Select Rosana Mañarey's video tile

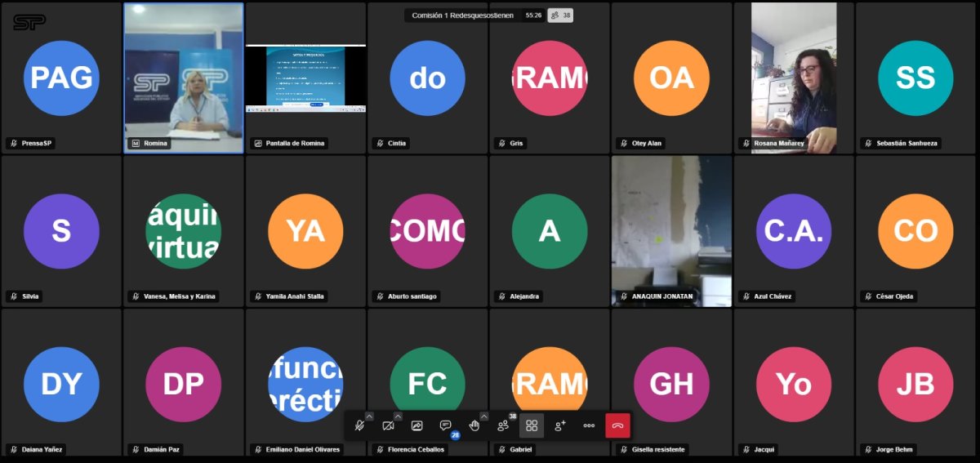click(794, 78)
